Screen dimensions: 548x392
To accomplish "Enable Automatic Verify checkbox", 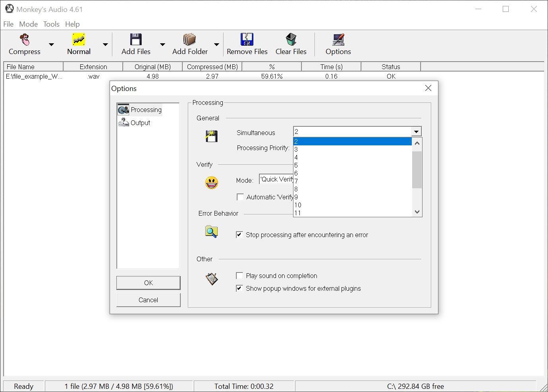I will [240, 197].
